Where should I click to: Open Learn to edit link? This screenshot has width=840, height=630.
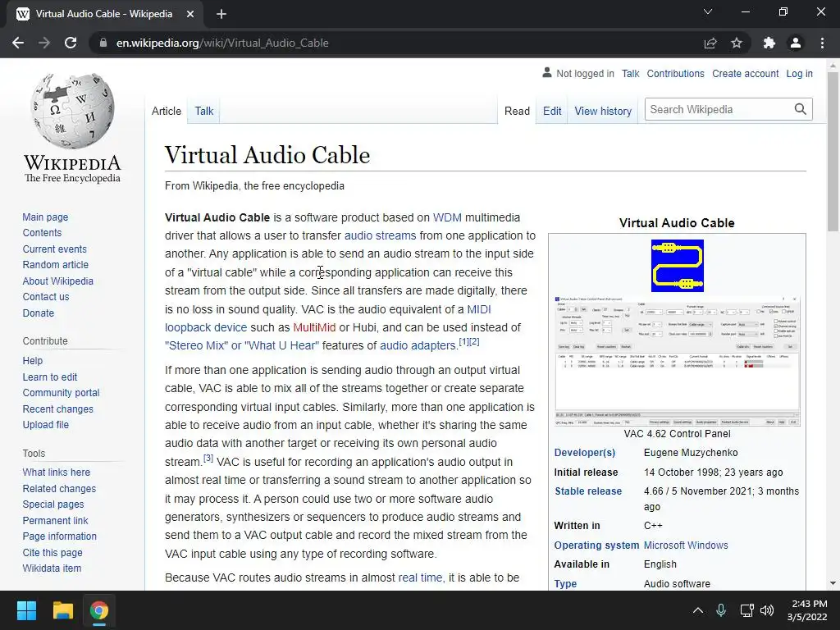coord(50,377)
